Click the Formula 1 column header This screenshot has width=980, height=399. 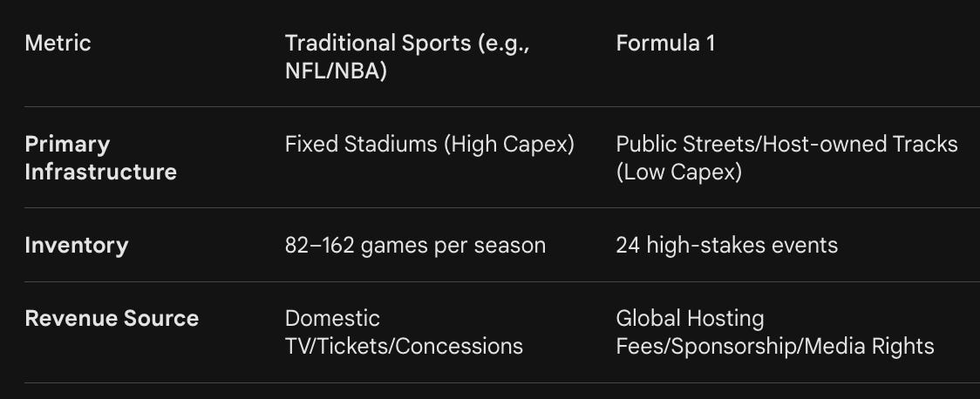point(665,43)
